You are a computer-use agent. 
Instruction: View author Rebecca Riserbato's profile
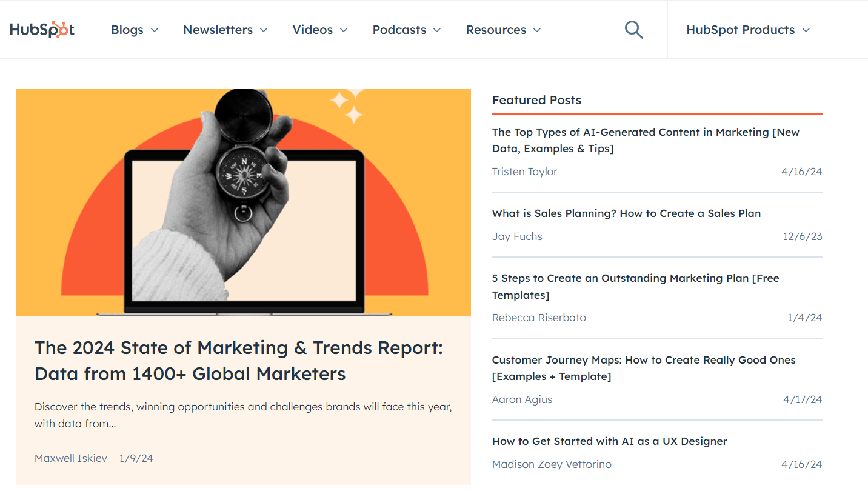539,318
